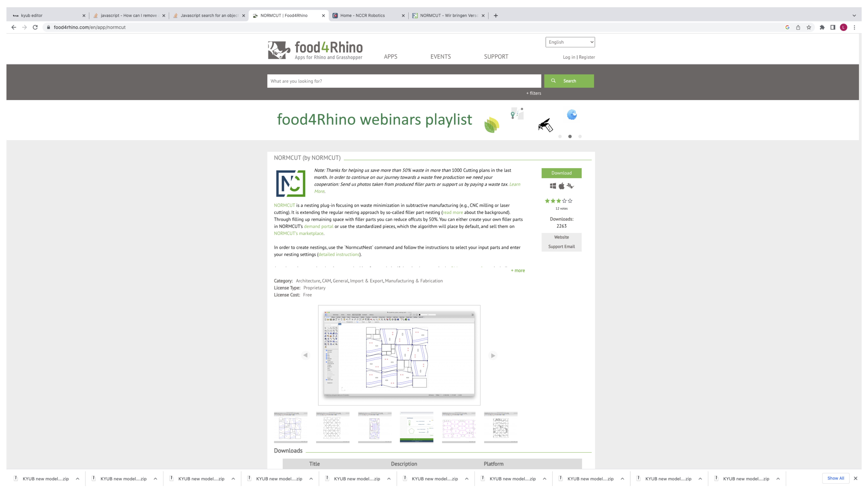Screen dimensions: 868x488
Task: Rate the plugin with the fifth star
Action: coord(570,201)
